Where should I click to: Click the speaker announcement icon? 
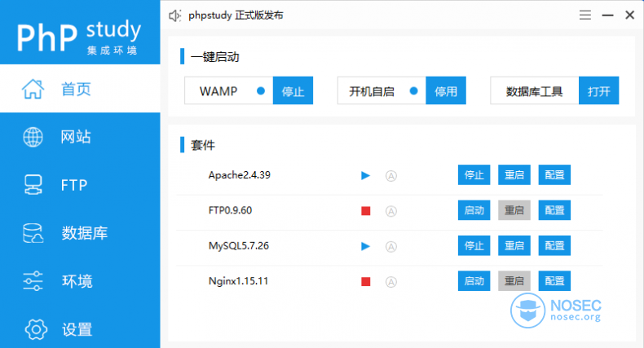pos(175,15)
